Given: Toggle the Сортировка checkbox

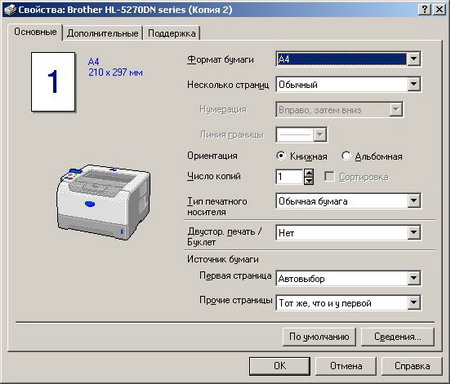Looking at the screenshot, I should [x=356, y=177].
